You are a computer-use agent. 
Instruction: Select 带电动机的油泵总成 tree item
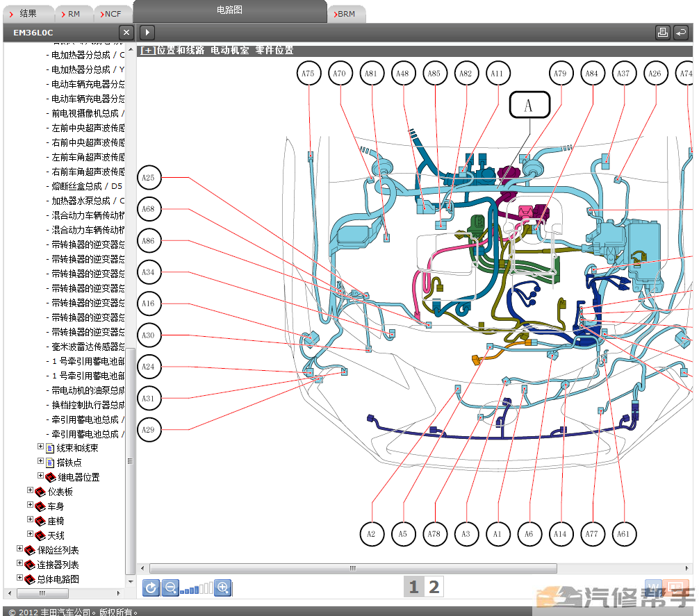coord(88,390)
